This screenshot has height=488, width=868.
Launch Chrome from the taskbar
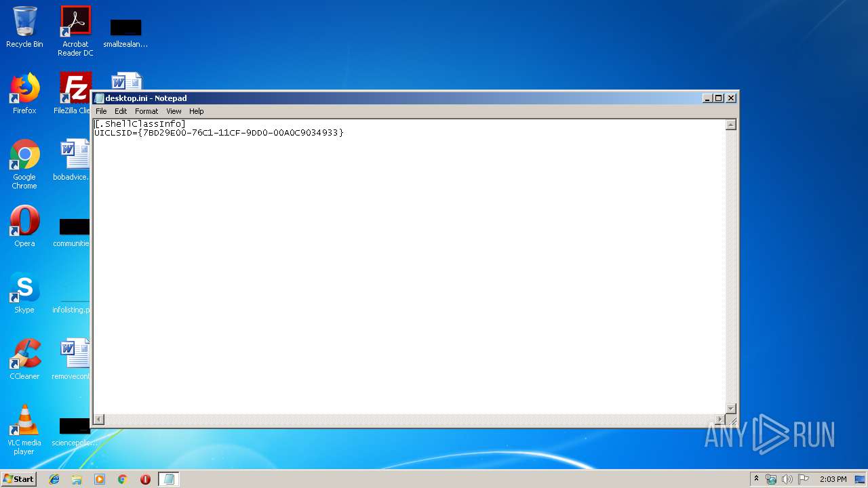coord(122,479)
